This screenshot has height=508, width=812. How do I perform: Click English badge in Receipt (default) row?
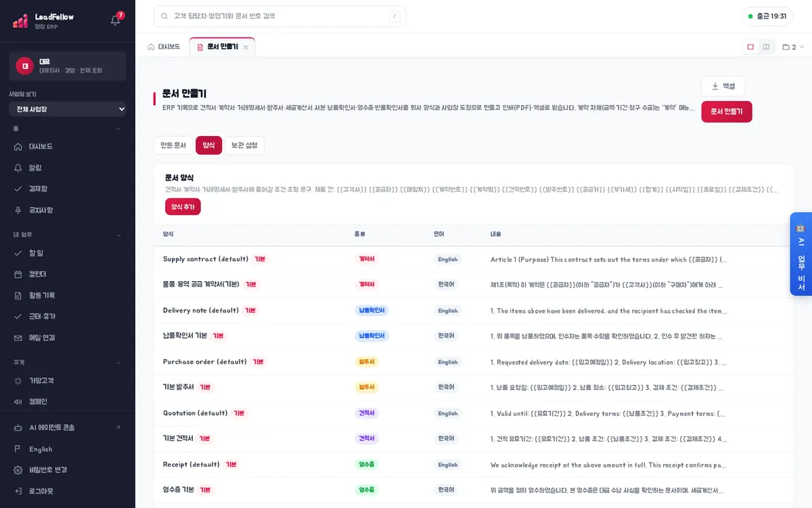(448, 465)
